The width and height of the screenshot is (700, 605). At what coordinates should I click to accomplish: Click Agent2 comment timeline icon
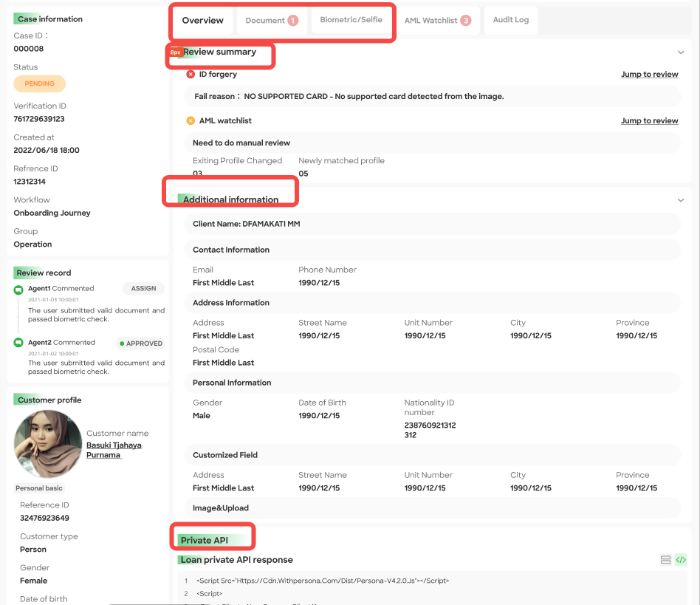(18, 343)
